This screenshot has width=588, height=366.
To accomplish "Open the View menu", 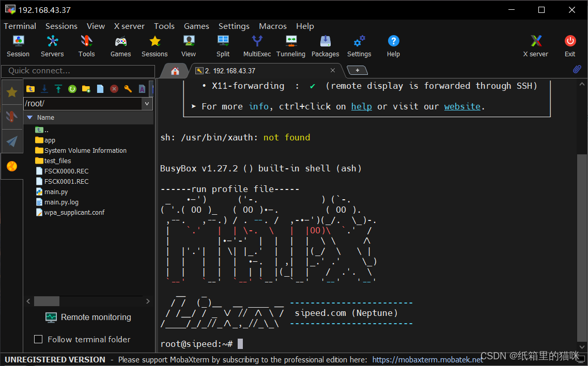I will [96, 26].
